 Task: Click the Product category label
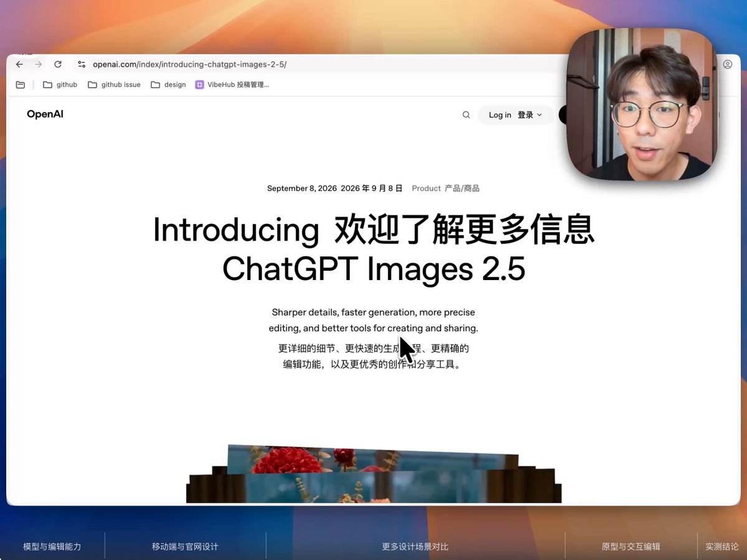coord(446,188)
